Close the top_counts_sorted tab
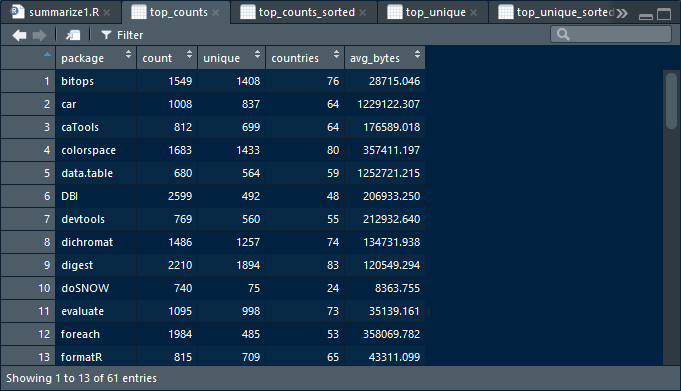The image size is (681, 391). [x=363, y=13]
